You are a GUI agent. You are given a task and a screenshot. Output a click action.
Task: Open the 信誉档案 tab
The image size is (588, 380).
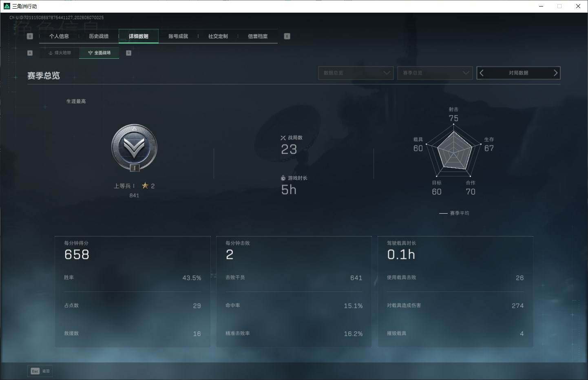click(x=258, y=36)
